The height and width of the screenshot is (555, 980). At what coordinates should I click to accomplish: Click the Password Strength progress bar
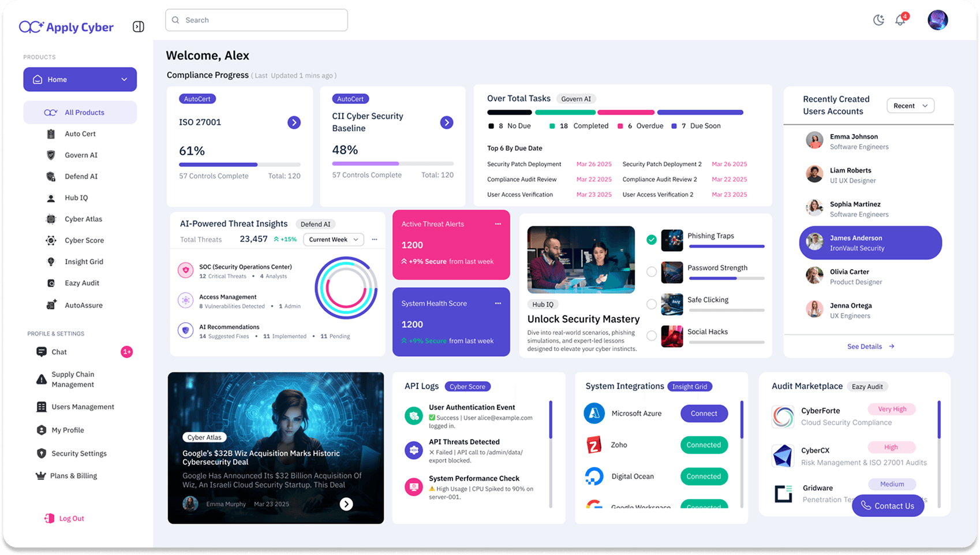point(727,278)
